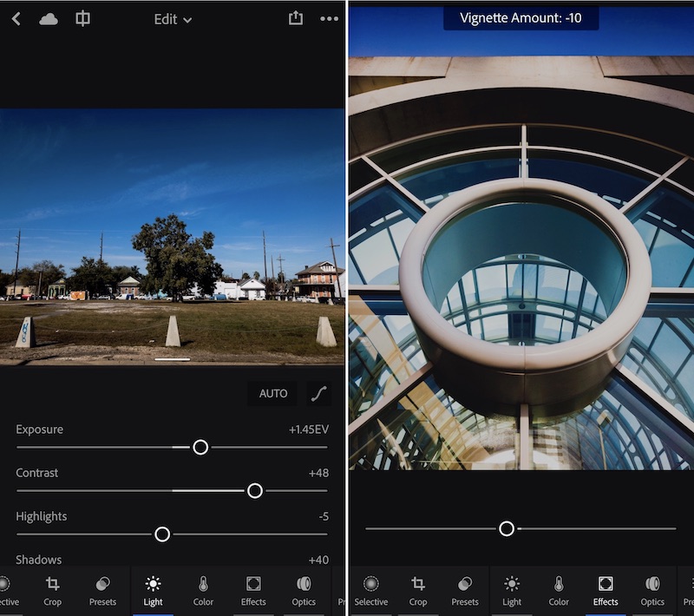Viewport: 694px width, 616px height.
Task: Click the Exposure slider handle
Action: tap(200, 447)
